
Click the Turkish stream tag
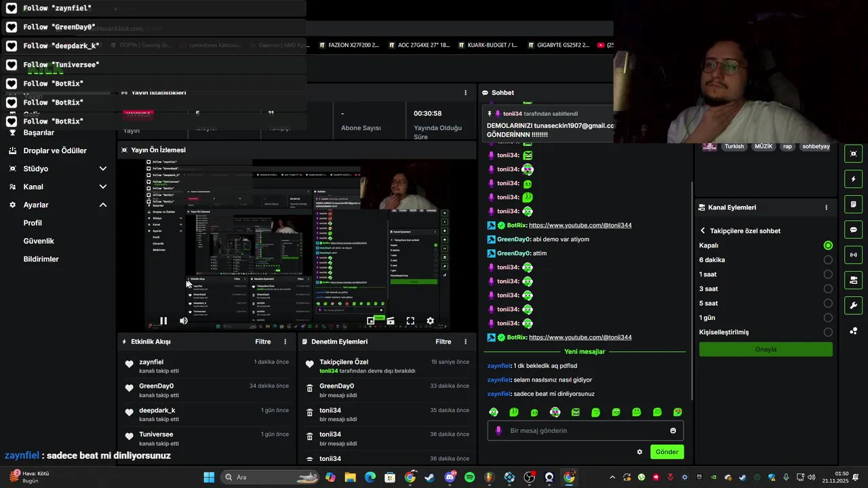pyautogui.click(x=734, y=146)
